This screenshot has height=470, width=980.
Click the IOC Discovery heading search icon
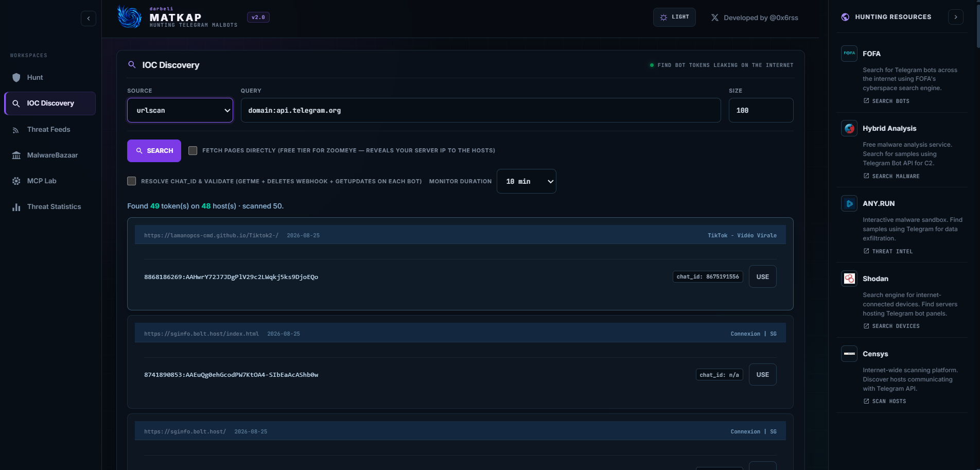[132, 65]
